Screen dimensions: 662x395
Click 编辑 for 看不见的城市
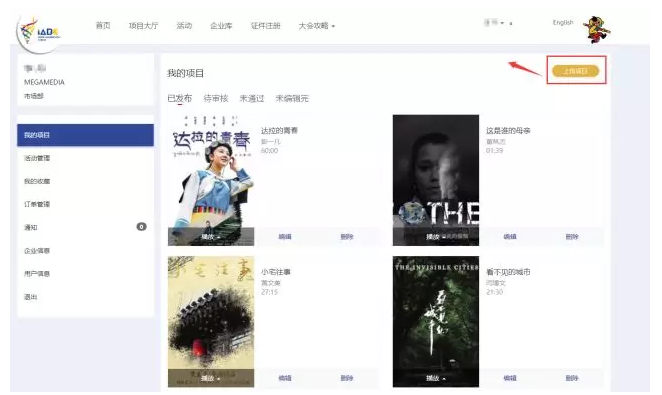click(x=510, y=378)
